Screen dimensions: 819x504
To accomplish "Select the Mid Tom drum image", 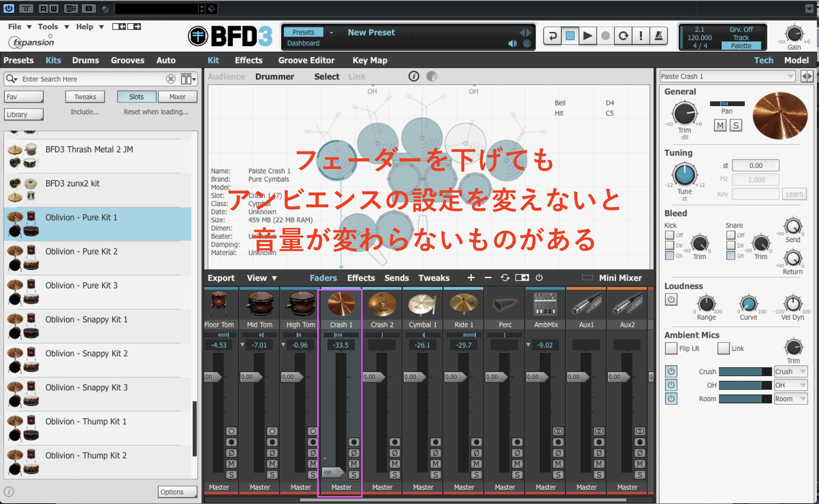I will tap(260, 303).
